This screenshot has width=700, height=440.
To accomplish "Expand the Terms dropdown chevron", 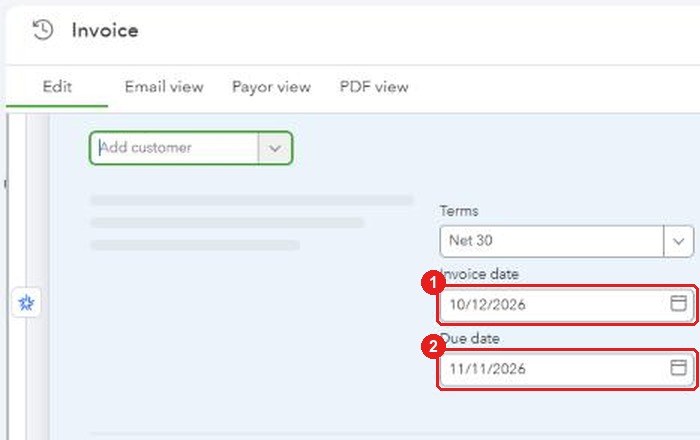I will 678,241.
